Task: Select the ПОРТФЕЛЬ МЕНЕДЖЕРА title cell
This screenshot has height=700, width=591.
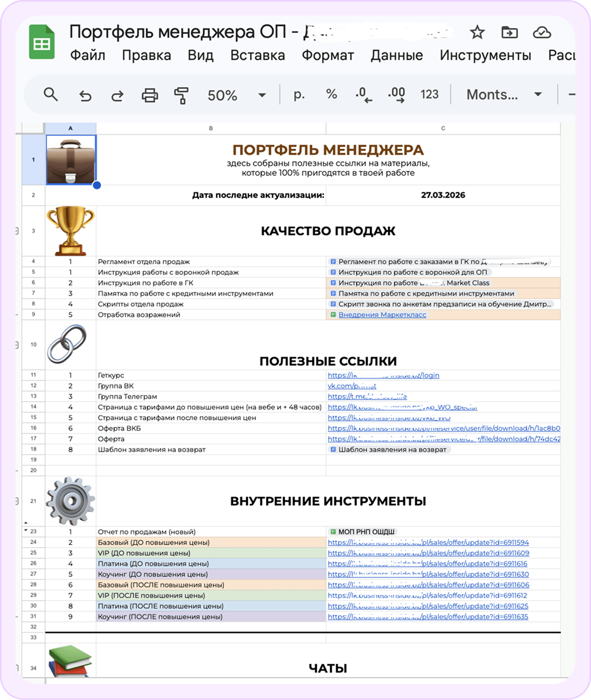Action: click(x=328, y=160)
